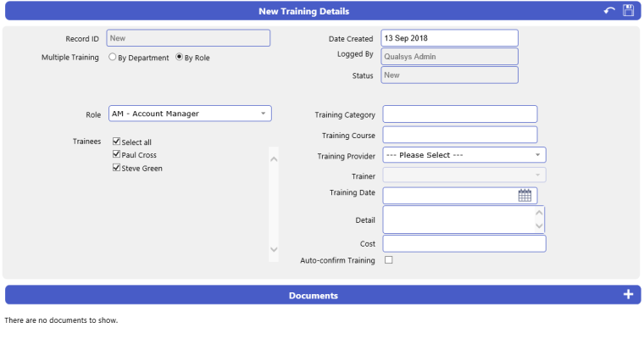
Task: Uncheck trainee Paul Cross
Action: [116, 154]
